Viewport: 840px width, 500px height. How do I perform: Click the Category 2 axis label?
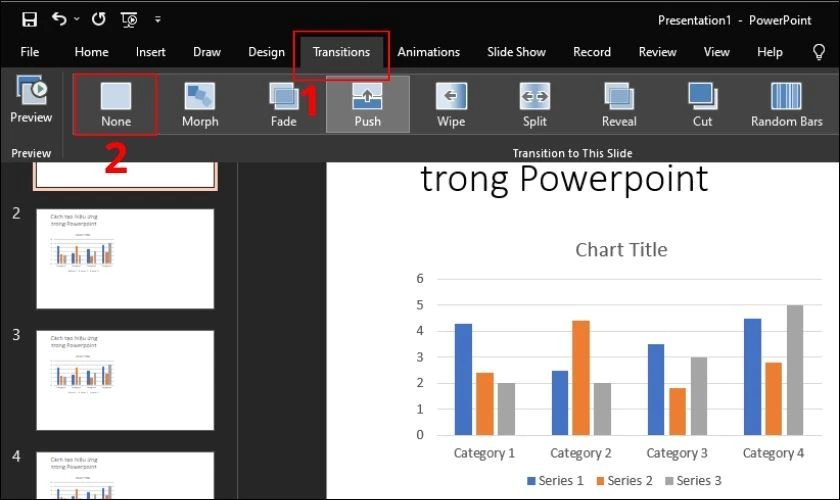pos(581,453)
